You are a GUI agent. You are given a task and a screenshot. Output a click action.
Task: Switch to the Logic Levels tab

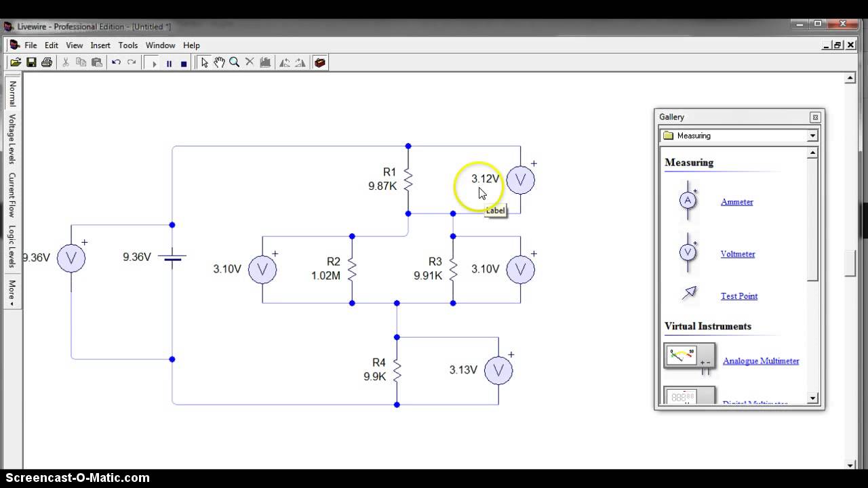[x=12, y=247]
